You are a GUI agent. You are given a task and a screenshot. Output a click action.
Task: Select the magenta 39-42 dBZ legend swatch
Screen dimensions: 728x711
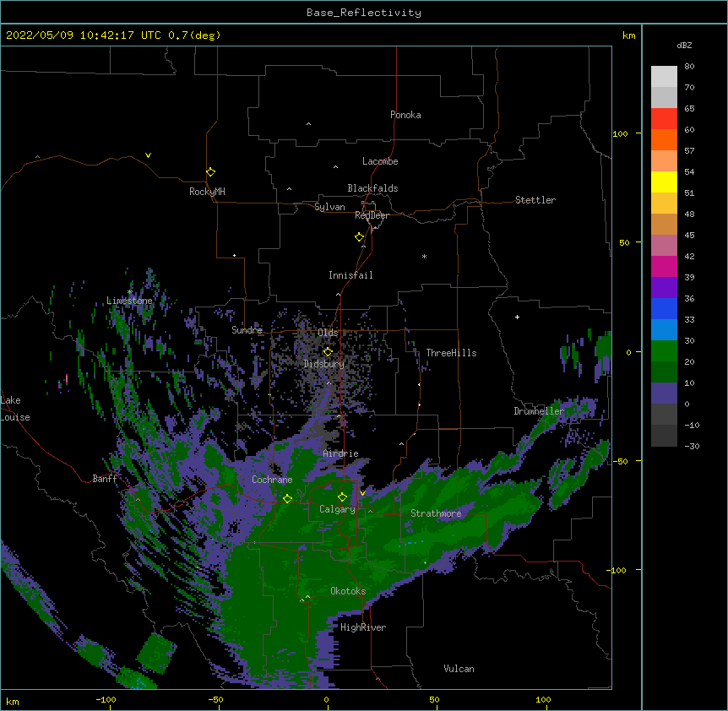point(664,266)
